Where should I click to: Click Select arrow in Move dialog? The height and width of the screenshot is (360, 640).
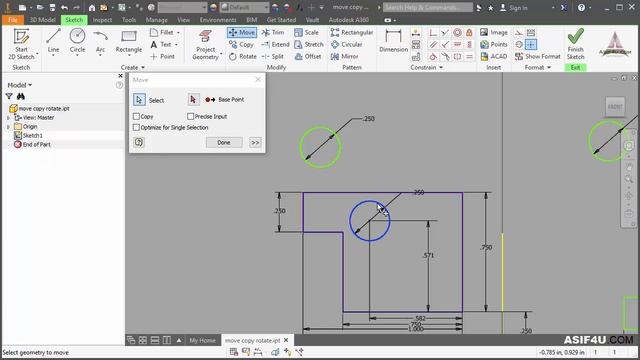[x=139, y=100]
